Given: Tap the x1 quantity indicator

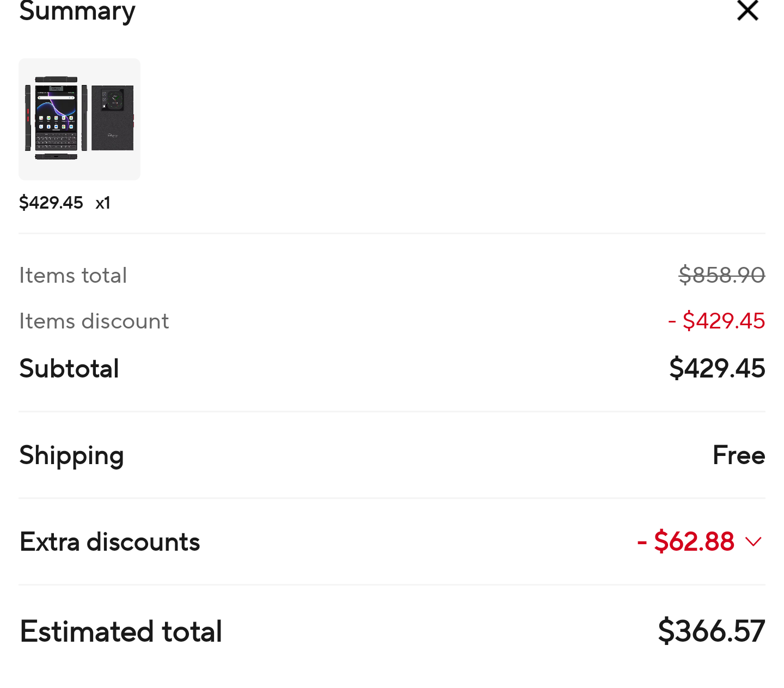Looking at the screenshot, I should [103, 203].
